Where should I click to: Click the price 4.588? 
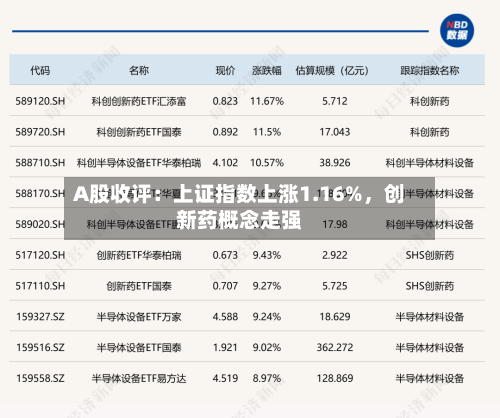[225, 316]
